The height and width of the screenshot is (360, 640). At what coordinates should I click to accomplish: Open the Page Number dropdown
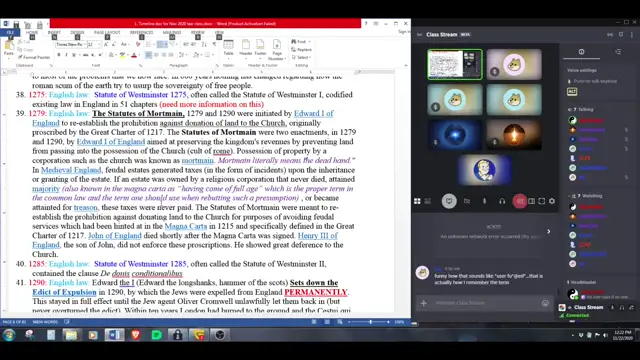point(277,50)
